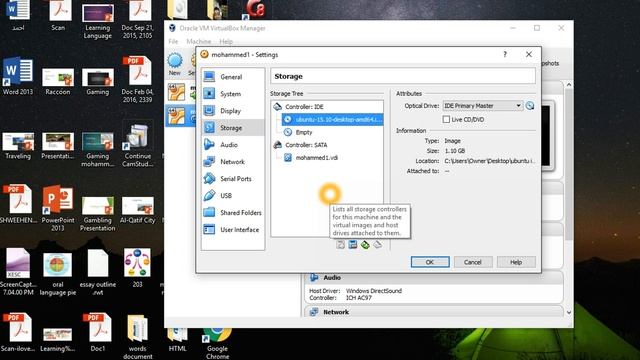Image resolution: width=640 pixels, height=360 pixels.
Task: Click the Help button in Settings dialog
Action: [516, 262]
